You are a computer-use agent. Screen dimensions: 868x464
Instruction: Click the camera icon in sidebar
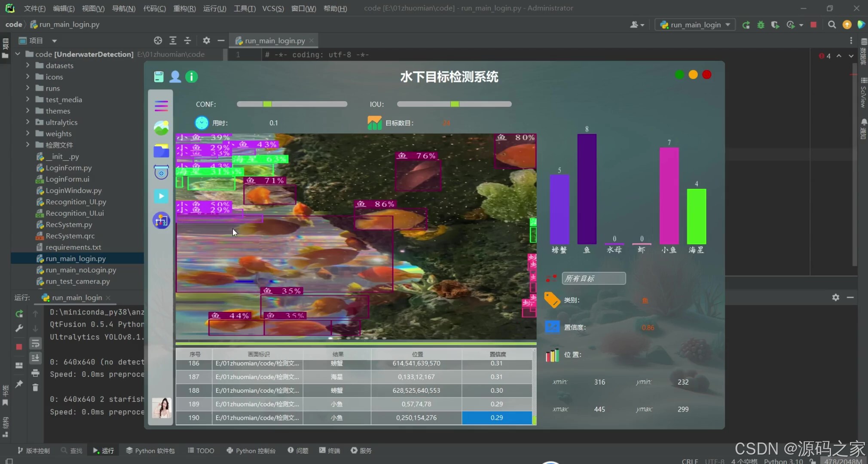161,173
